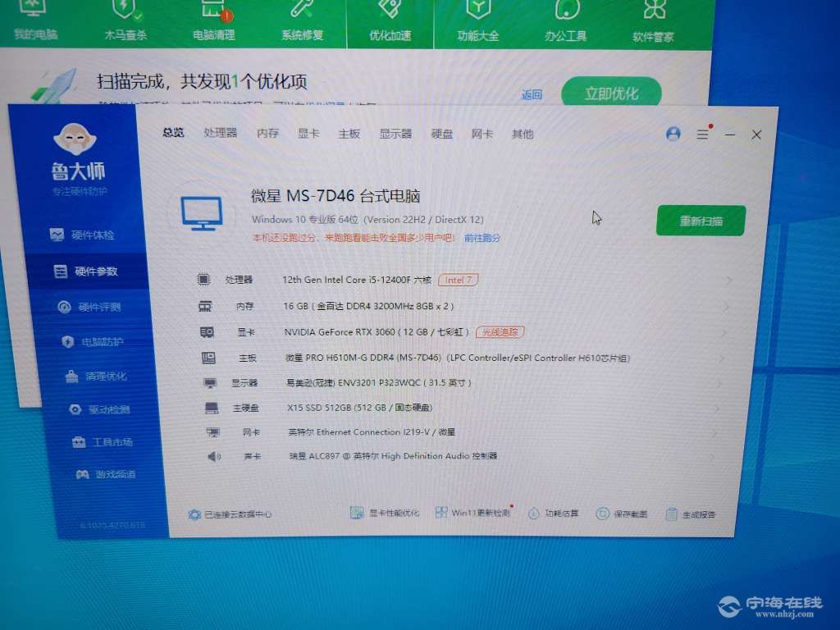The height and width of the screenshot is (630, 840).
Task: Open 显卡性能优化
Action: tap(384, 514)
